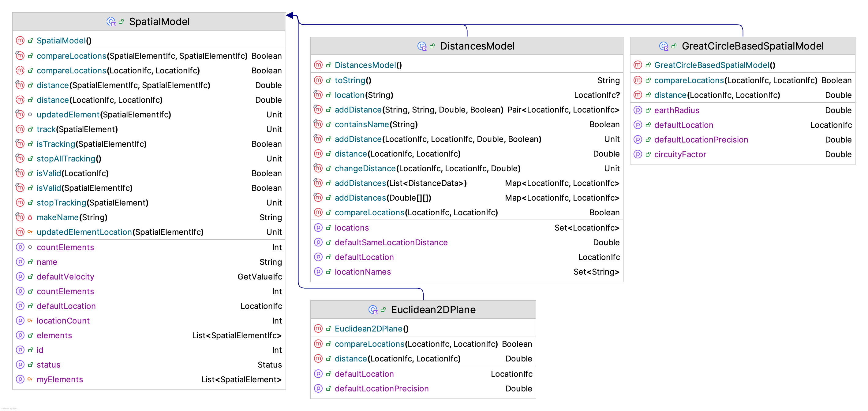Click the visibility circle icon on updatedElement method

[x=30, y=114]
